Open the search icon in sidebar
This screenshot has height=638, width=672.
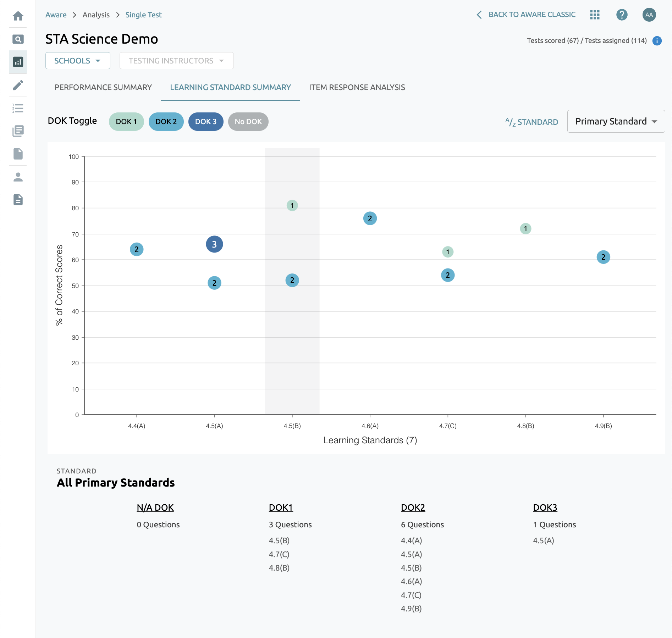pyautogui.click(x=18, y=39)
